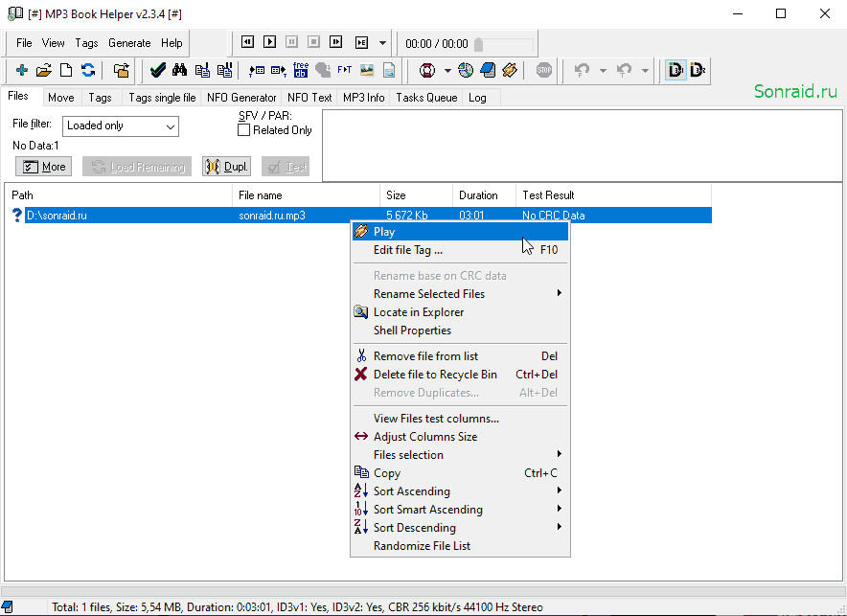Click the CD disc toolbar icon
The width and height of the screenshot is (847, 616).
coord(465,70)
